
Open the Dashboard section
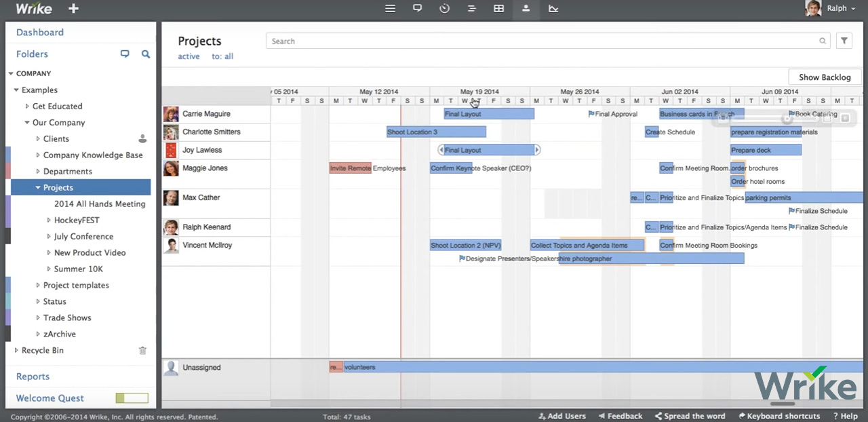click(40, 33)
